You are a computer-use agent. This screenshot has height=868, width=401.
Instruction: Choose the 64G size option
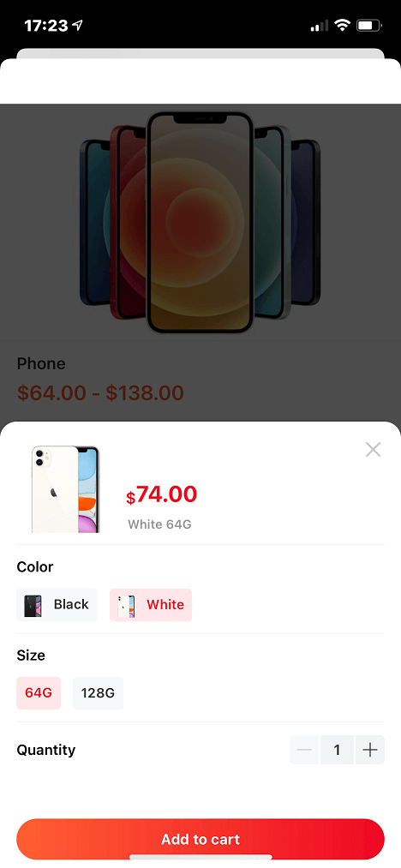point(39,693)
